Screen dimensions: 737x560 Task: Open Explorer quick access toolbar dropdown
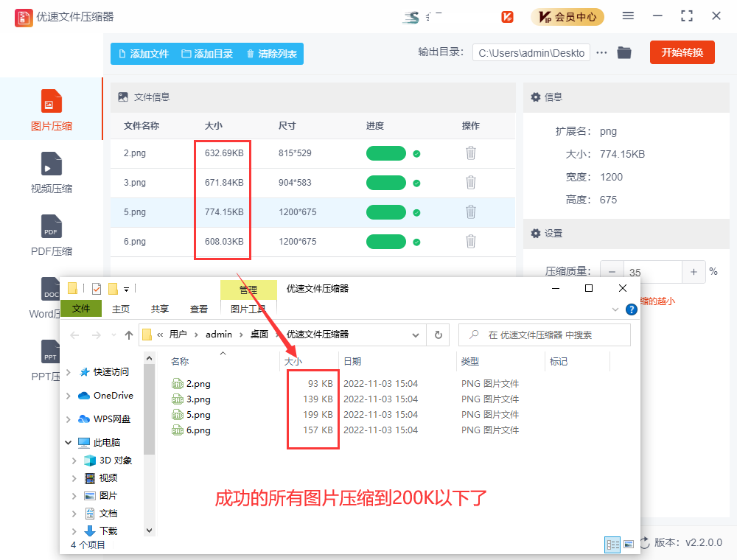tap(127, 289)
